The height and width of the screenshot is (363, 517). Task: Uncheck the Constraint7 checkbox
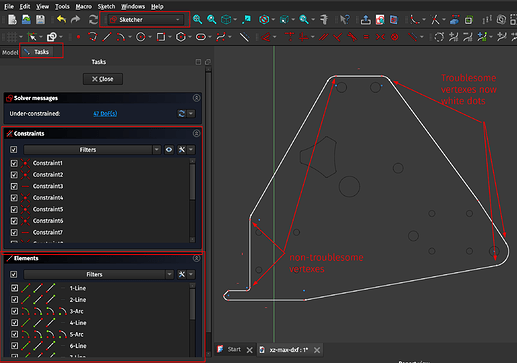(14, 232)
